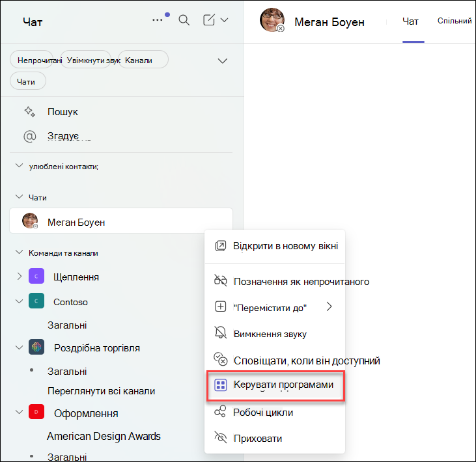Image resolution: width=476 pixels, height=462 pixels.
Task: Select the Канали filter chip
Action: pos(143,61)
